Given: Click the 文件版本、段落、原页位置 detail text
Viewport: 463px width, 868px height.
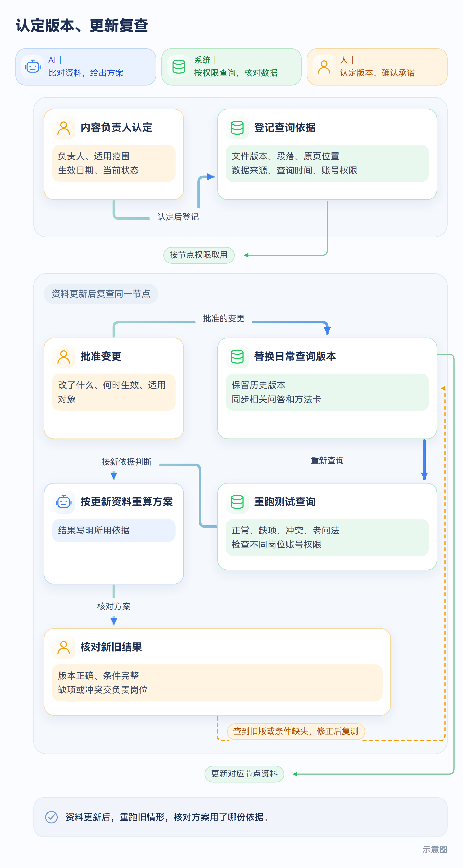Looking at the screenshot, I should (x=286, y=156).
